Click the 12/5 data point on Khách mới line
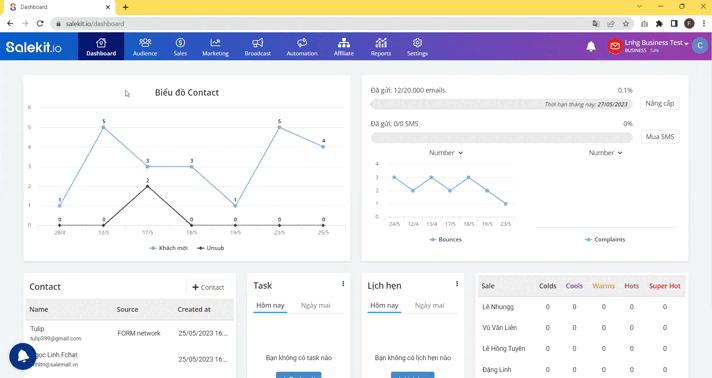The width and height of the screenshot is (712, 378). [104, 128]
